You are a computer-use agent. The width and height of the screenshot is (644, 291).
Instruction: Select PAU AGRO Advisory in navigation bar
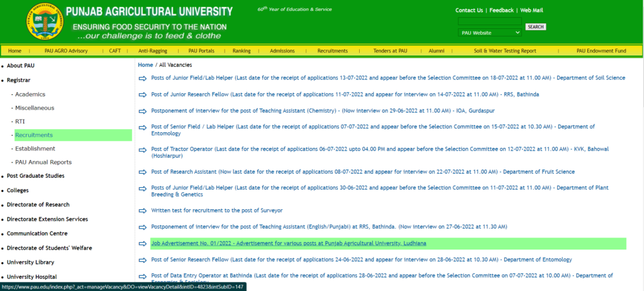coord(65,50)
